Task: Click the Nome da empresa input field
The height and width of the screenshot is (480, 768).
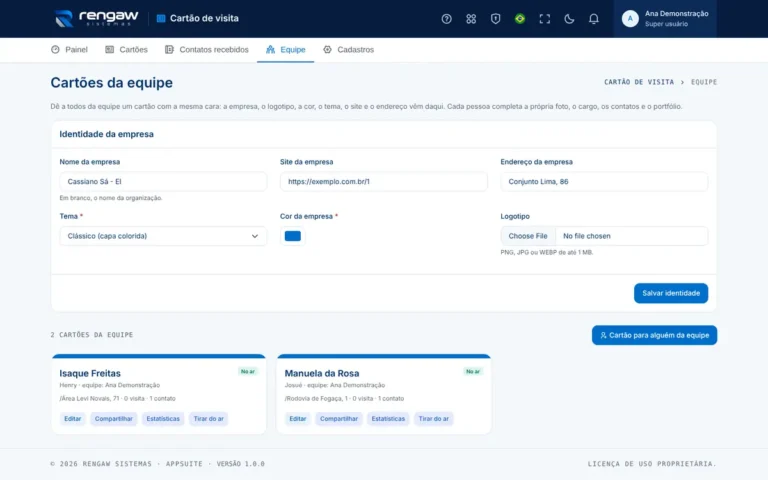Action: (163, 182)
